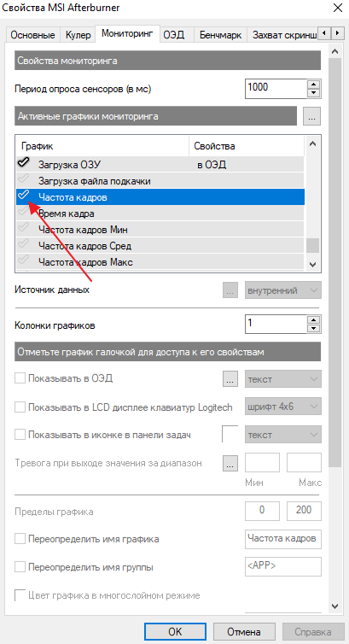349x644 pixels.
Task: Click the Свойства column header
Action: [x=247, y=146]
